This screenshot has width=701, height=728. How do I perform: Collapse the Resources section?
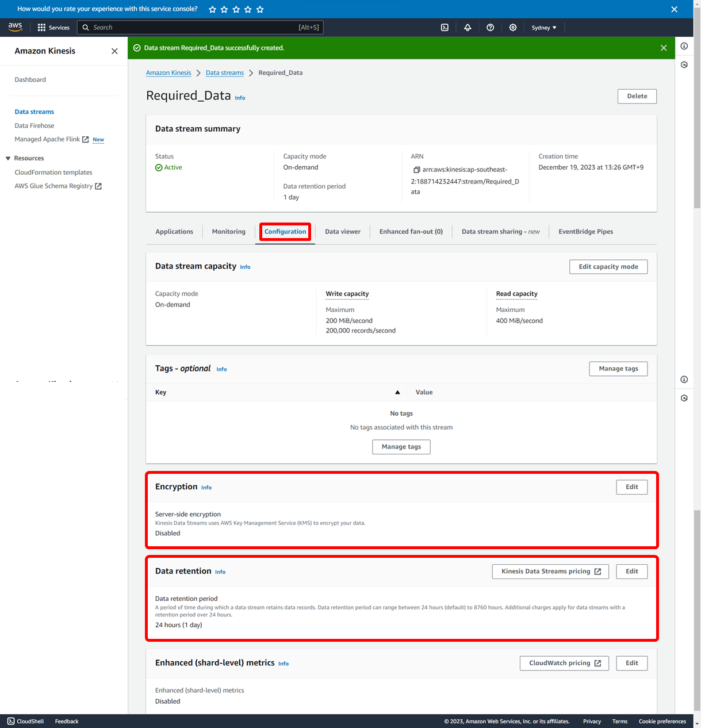(x=8, y=158)
